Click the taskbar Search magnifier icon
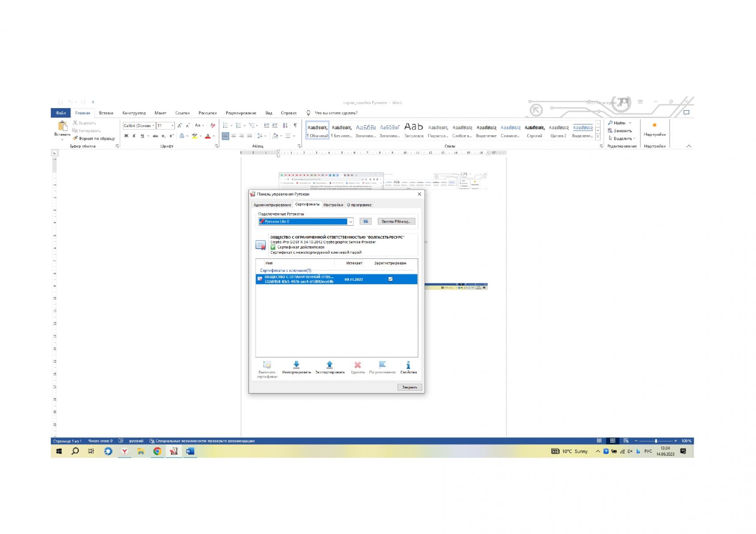The image size is (756, 534). click(75, 451)
